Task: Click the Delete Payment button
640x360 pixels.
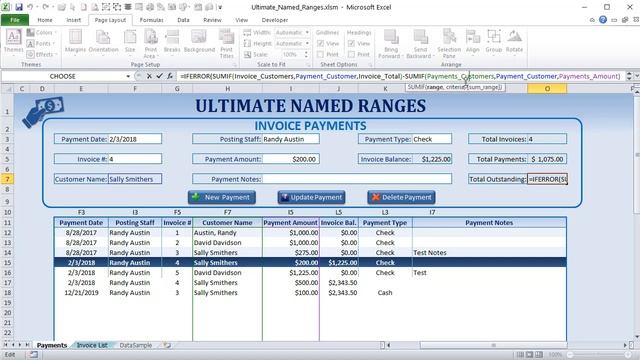Action: tap(401, 198)
